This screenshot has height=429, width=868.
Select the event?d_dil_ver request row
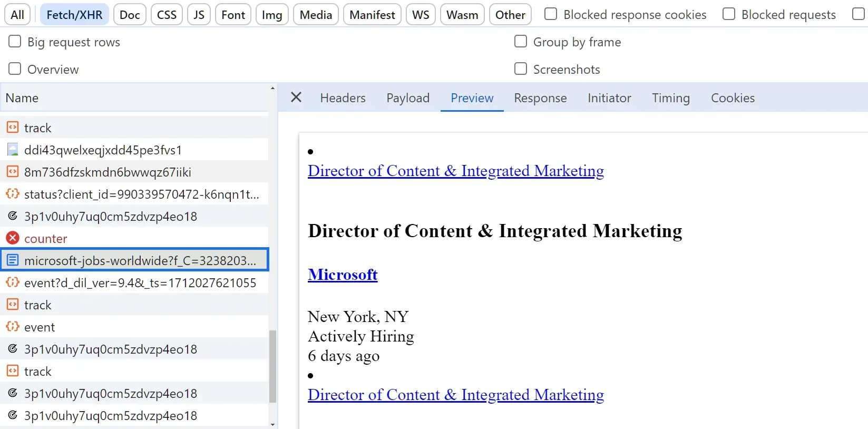(134, 282)
